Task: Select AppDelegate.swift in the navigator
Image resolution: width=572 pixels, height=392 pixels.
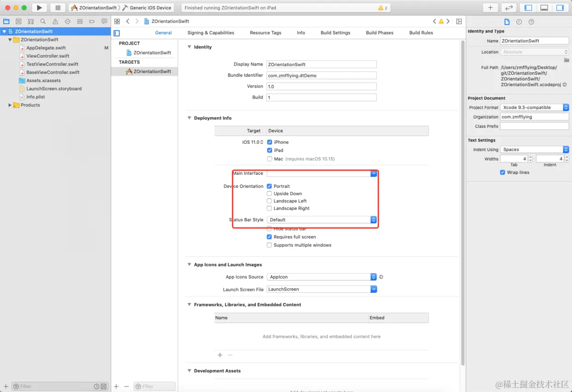Action: tap(46, 48)
